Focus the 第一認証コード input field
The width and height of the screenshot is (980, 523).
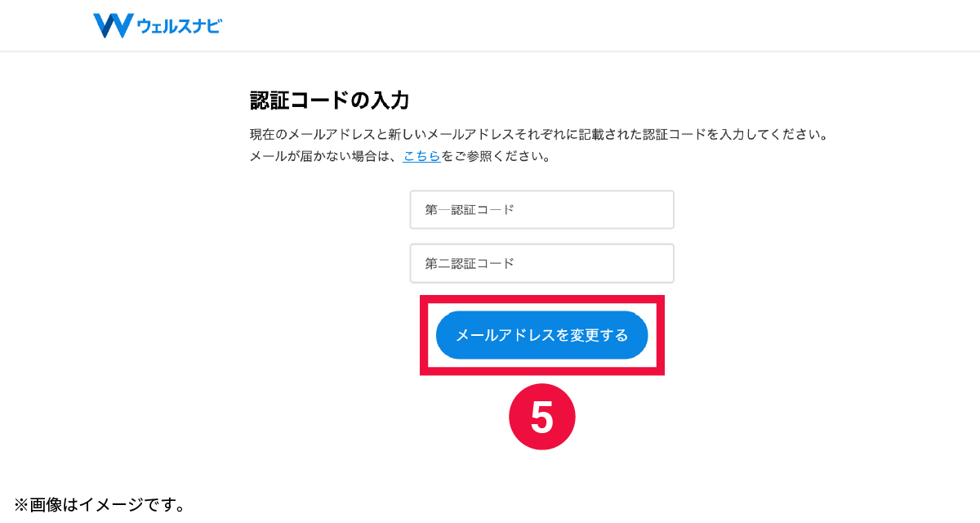click(x=542, y=210)
